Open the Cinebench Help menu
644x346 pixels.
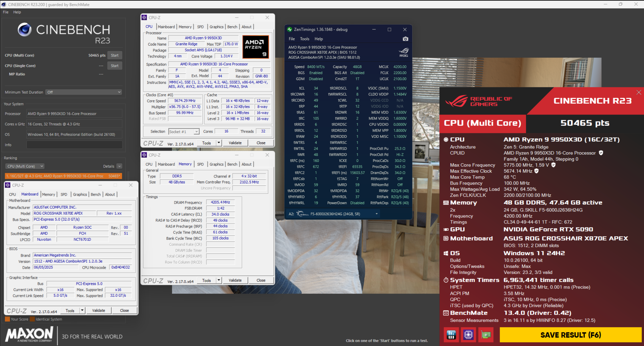point(17,12)
